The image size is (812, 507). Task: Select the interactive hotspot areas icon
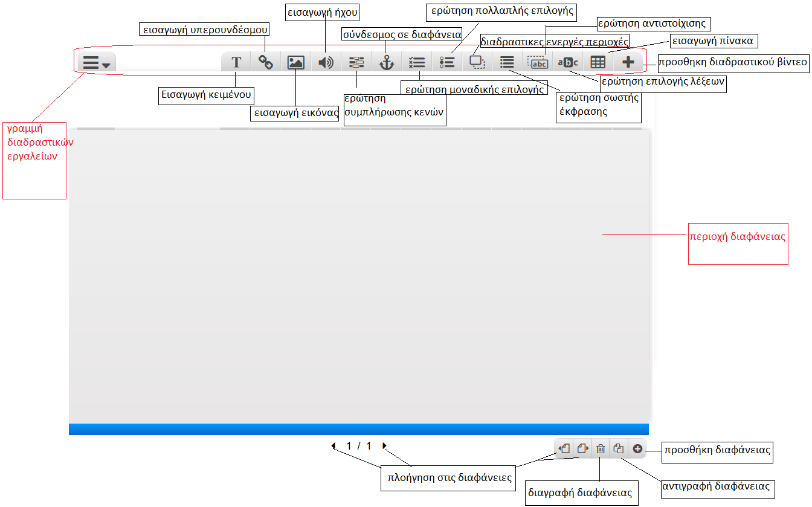click(x=477, y=62)
